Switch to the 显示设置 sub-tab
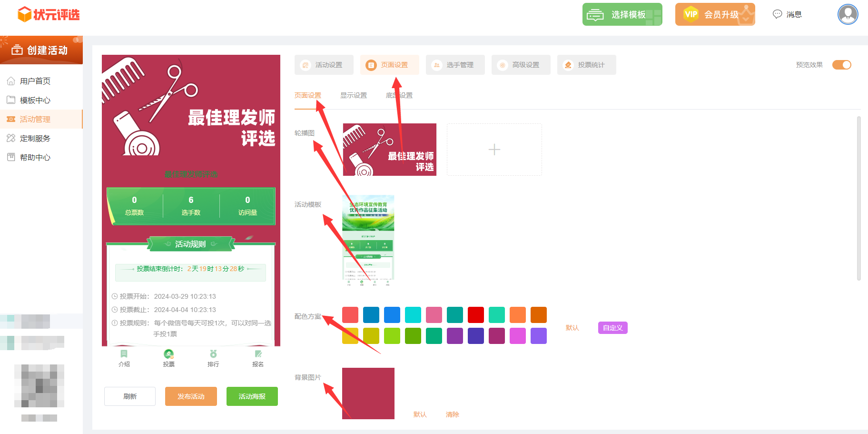This screenshot has width=868, height=434. (354, 95)
